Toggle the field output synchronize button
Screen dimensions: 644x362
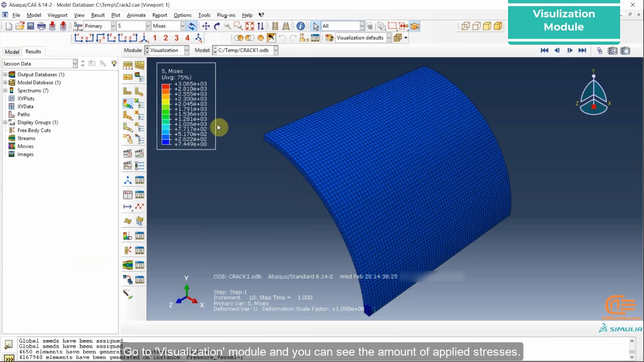tap(191, 26)
